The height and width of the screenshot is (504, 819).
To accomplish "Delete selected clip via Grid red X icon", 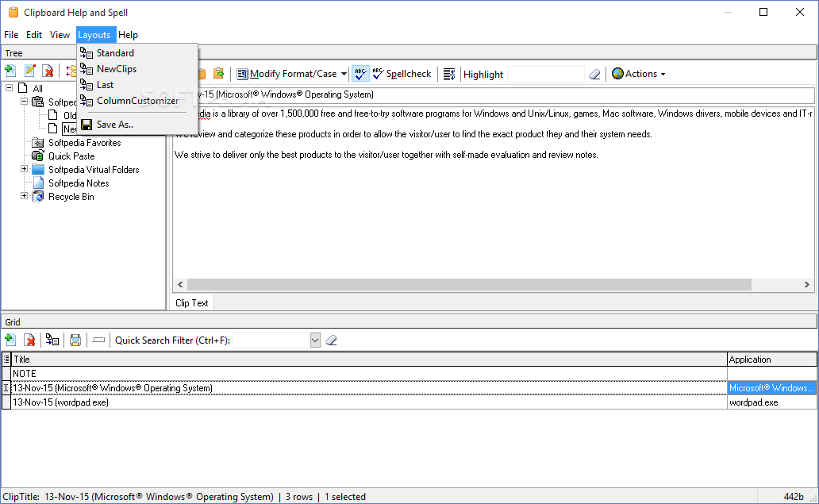I will click(30, 340).
